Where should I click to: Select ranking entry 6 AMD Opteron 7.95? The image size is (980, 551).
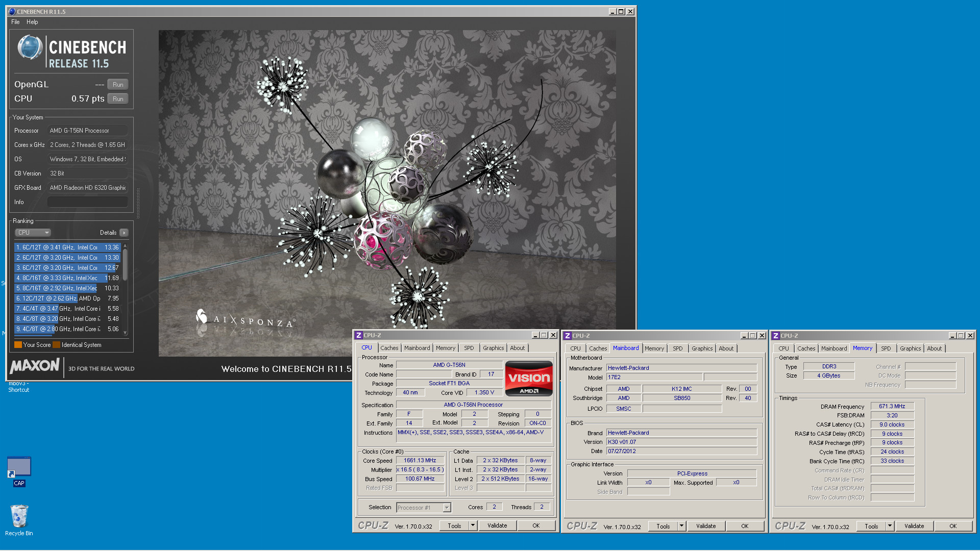point(67,298)
